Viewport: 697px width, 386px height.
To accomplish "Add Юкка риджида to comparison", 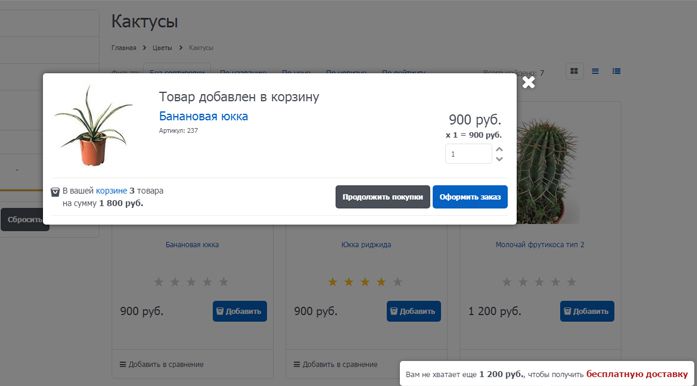I will (335, 364).
